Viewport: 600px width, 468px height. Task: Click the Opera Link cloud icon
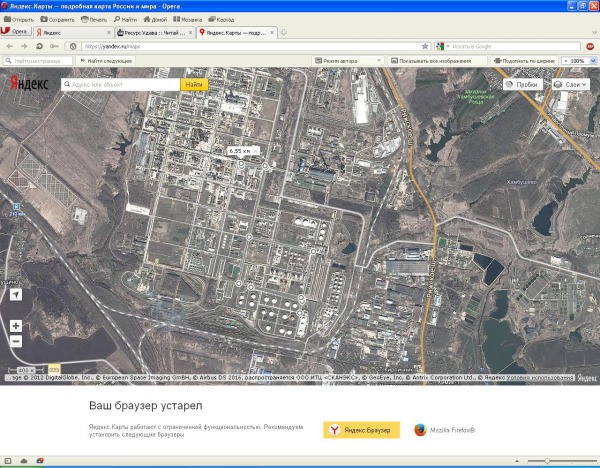click(24, 461)
